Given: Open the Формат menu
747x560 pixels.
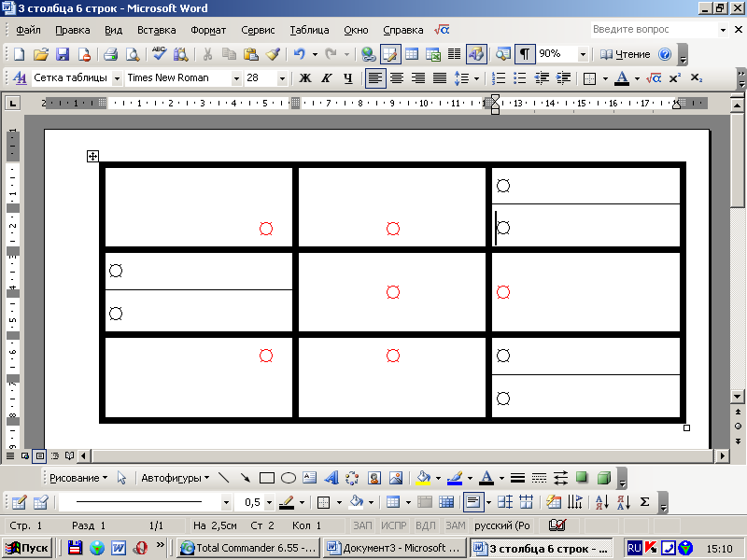Looking at the screenshot, I should click(208, 30).
